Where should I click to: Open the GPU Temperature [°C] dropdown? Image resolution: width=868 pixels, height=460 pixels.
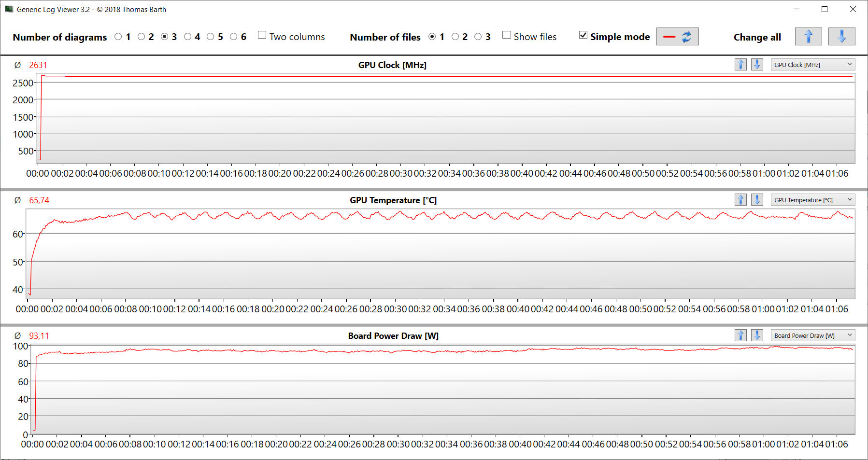click(813, 200)
